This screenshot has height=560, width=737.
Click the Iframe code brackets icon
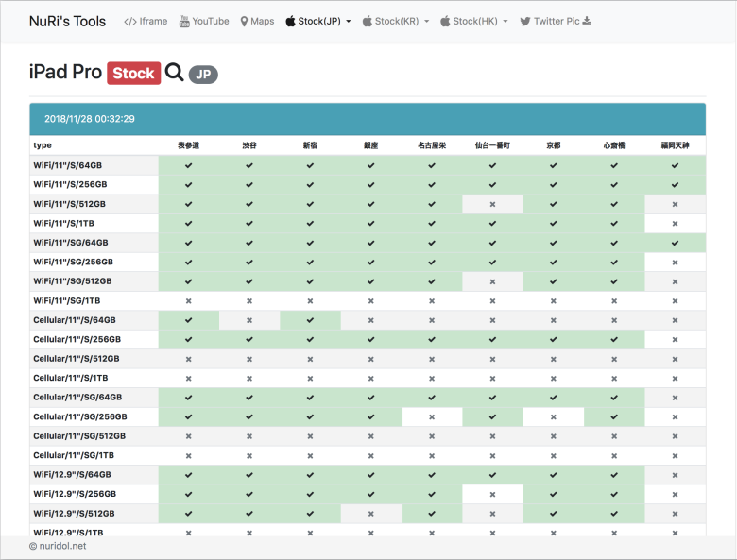click(x=130, y=22)
